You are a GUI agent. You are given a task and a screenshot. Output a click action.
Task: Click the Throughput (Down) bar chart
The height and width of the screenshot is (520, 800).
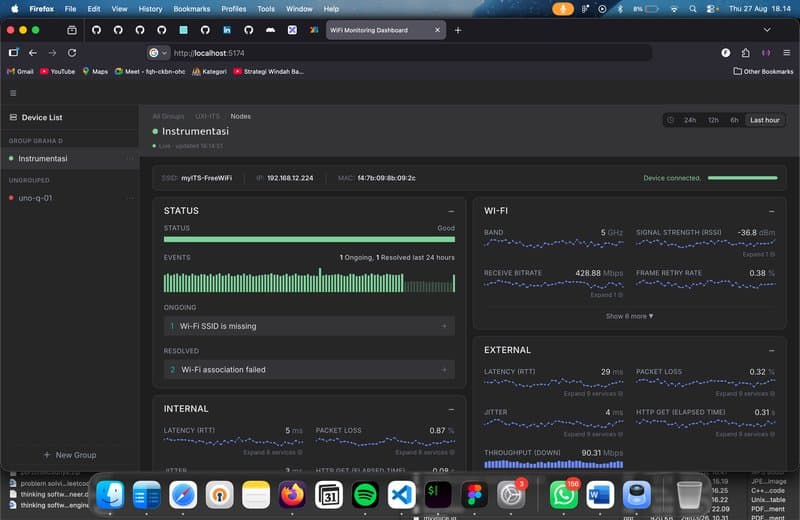point(554,464)
